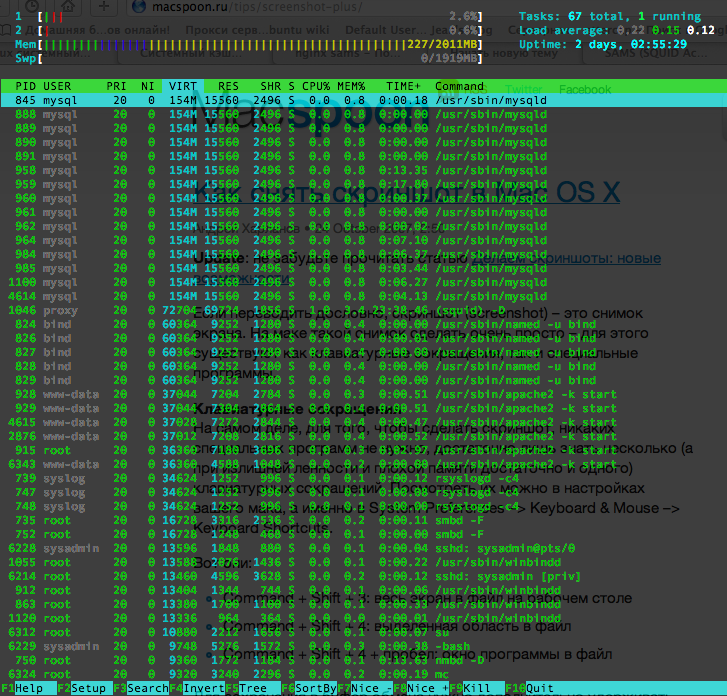
Task: Click F7 Nice minus
Action: point(365,688)
